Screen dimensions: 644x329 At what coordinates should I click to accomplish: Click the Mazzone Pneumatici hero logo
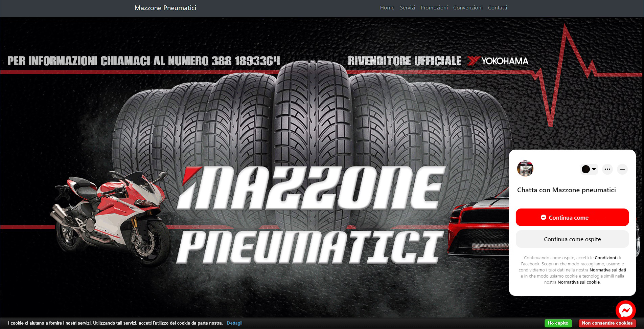tap(310, 216)
